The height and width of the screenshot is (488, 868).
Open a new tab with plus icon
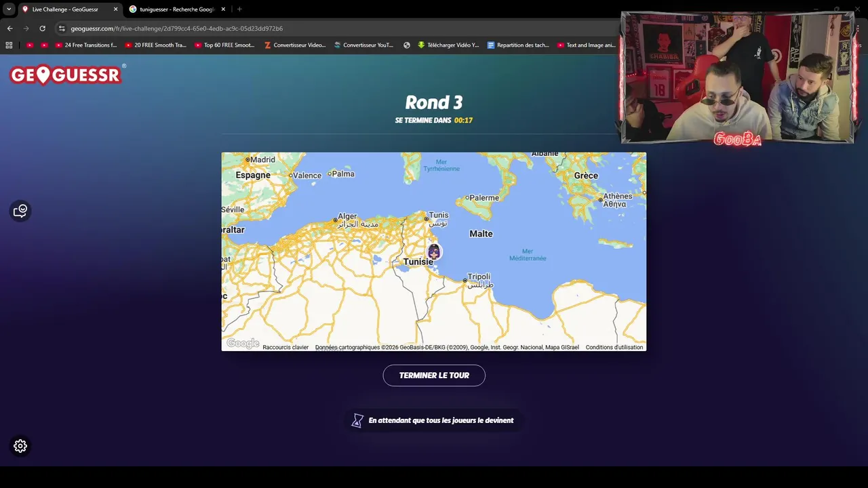(239, 9)
